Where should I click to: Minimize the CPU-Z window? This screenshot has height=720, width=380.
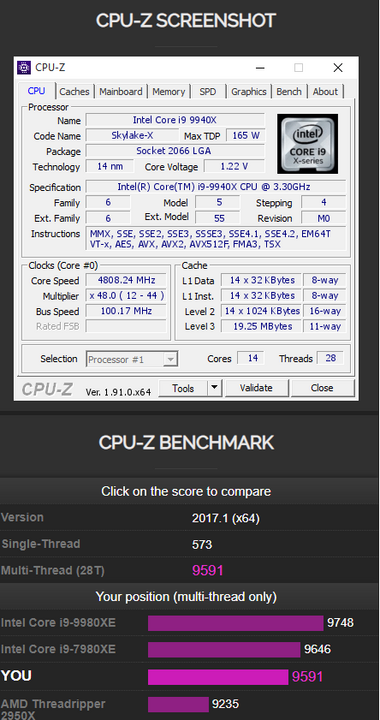(260, 68)
